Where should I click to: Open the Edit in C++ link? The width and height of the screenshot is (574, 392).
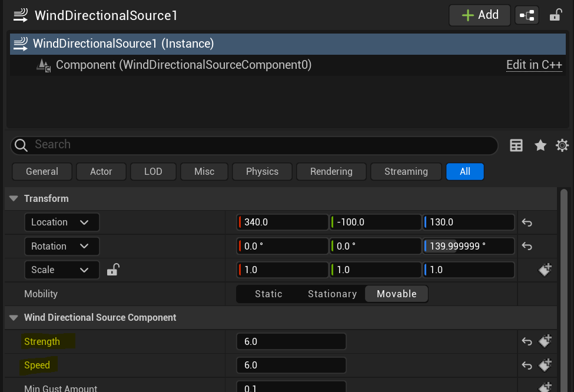(534, 65)
